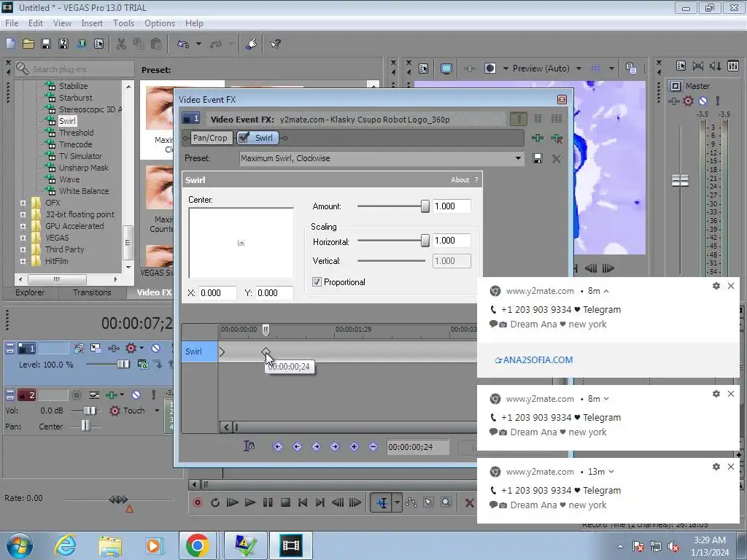Image resolution: width=747 pixels, height=560 pixels.
Task: Expand the HitFilm folder
Action: pos(23,261)
